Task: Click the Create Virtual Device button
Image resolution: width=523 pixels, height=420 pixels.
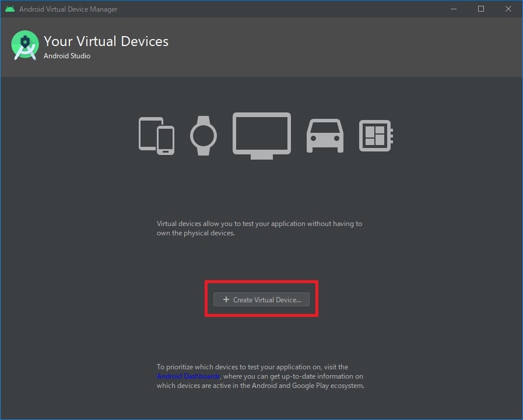Action: (261, 299)
